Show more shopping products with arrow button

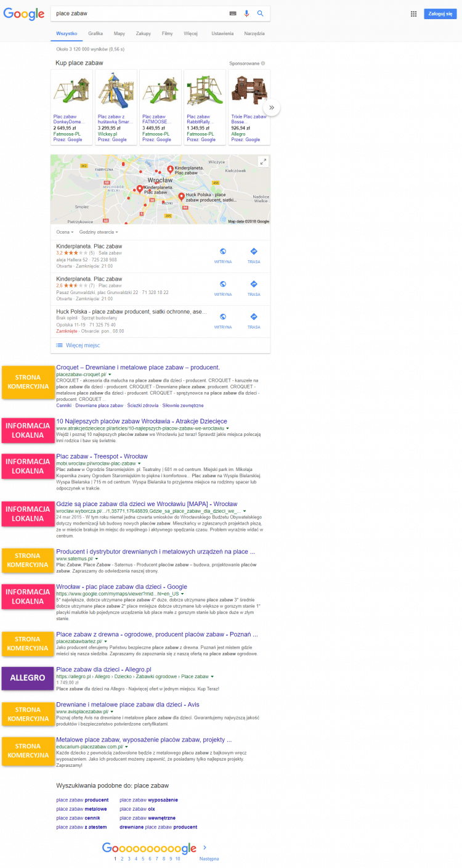pyautogui.click(x=272, y=107)
